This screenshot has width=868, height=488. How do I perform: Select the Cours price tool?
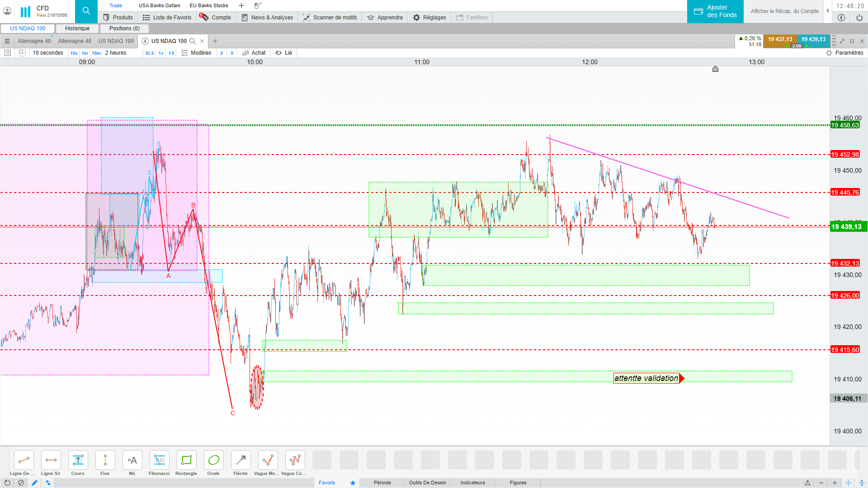(78, 460)
